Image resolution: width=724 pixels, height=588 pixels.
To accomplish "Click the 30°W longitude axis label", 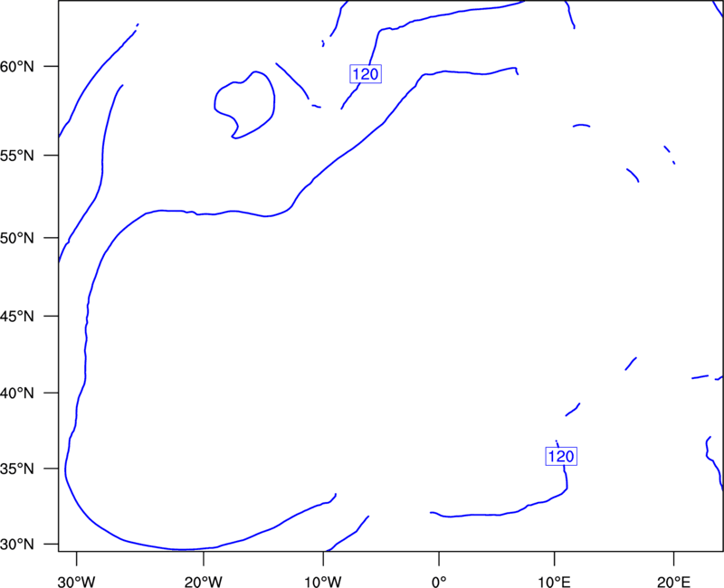I will tap(77, 582).
